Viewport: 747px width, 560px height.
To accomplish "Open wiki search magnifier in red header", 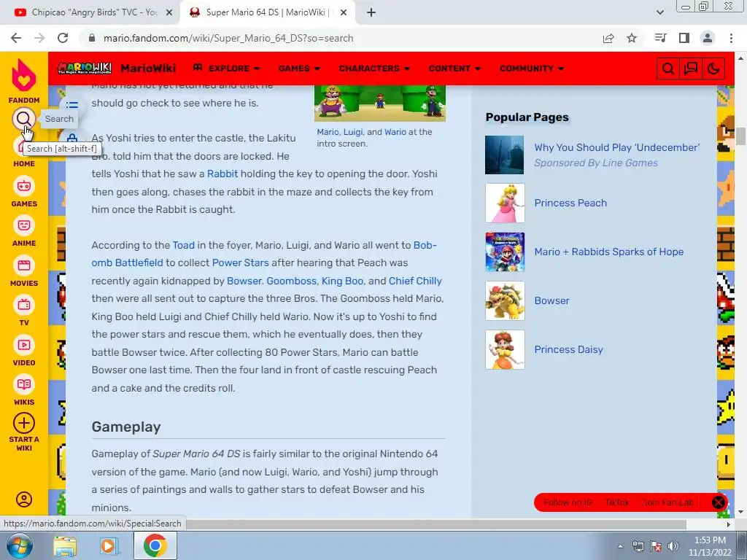I will (668, 69).
